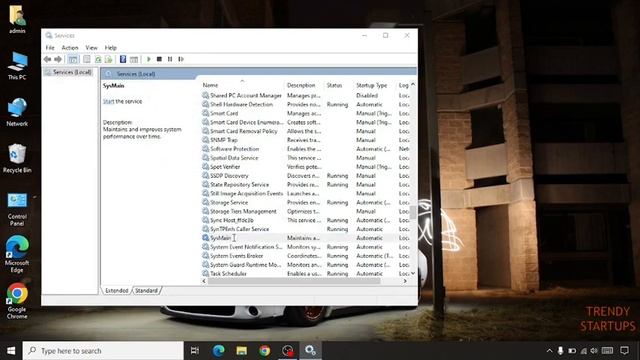Select the Google Chrome desktop shortcut
Image resolution: width=640 pixels, height=360 pixels.
click(x=17, y=301)
